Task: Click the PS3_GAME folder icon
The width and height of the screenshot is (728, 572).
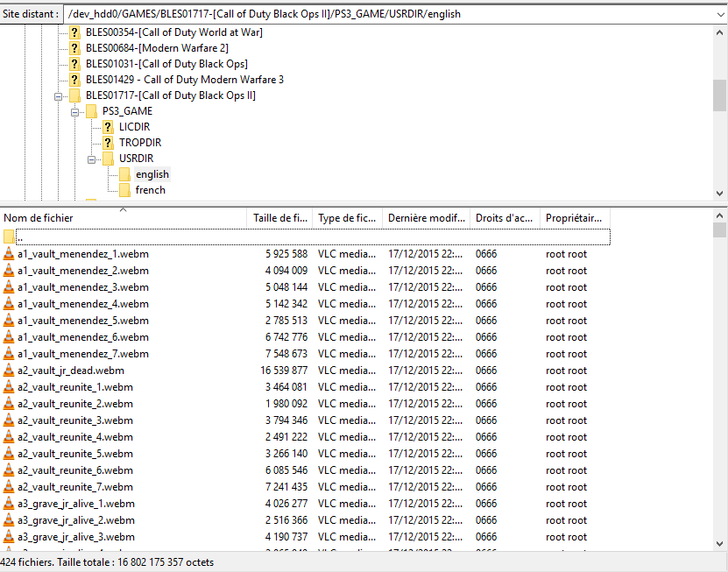Action: point(91,111)
